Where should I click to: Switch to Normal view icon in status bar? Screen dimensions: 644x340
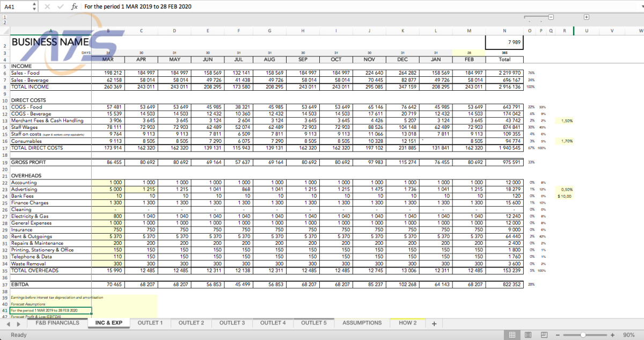tap(513, 335)
